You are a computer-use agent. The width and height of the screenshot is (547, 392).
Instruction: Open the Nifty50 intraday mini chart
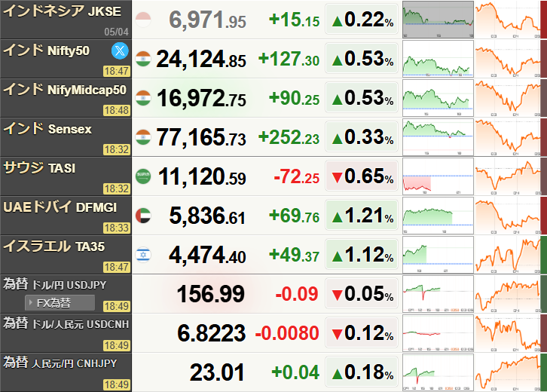(x=439, y=59)
